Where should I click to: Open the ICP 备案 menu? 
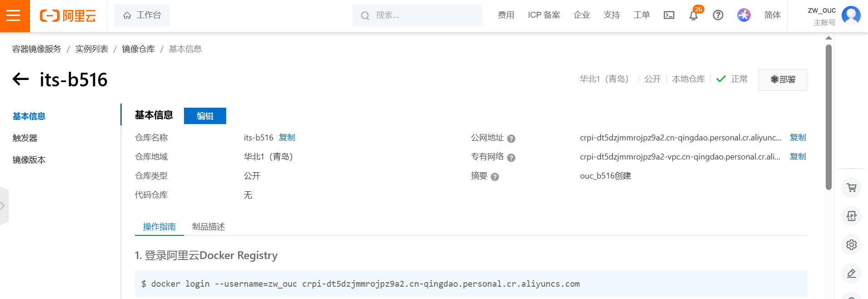point(544,15)
